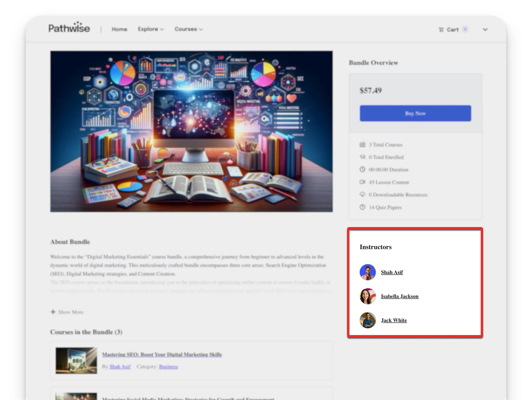
Task: Click the Courses in the Bundle (3) heading
Action: point(86,332)
